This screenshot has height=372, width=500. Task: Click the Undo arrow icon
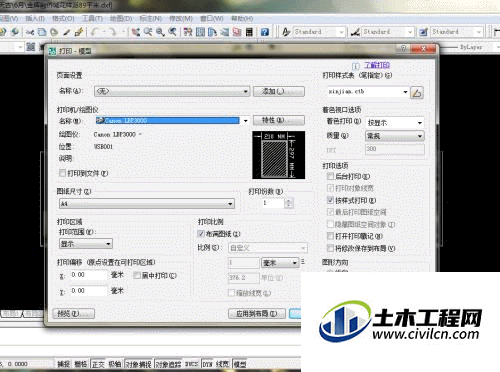point(95,32)
